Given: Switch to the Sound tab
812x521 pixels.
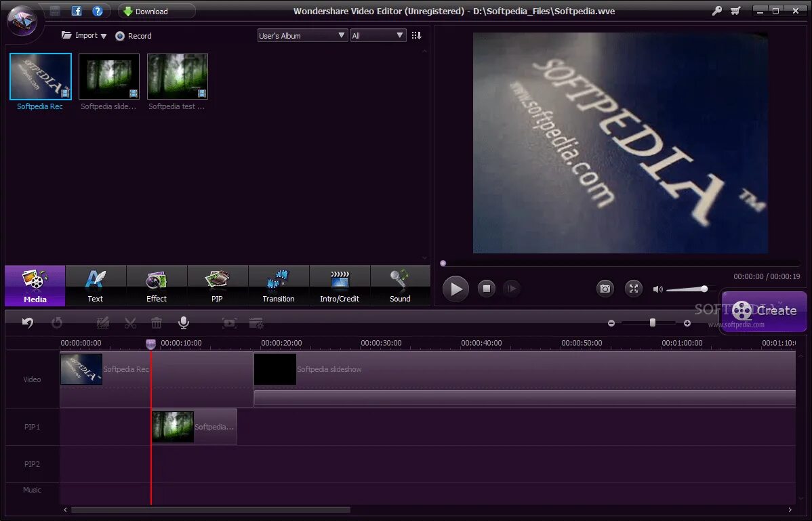Looking at the screenshot, I should click(x=401, y=286).
